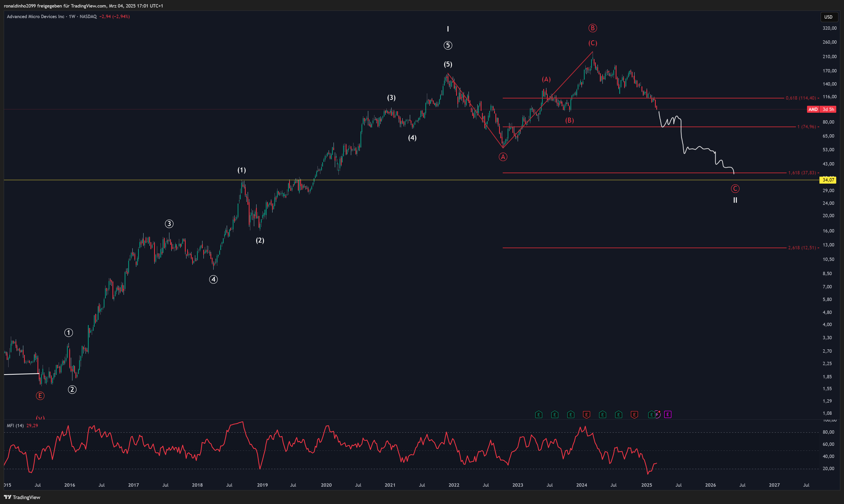Select the white (3) wave label
Image resolution: width=844 pixels, height=504 pixels.
click(x=391, y=98)
